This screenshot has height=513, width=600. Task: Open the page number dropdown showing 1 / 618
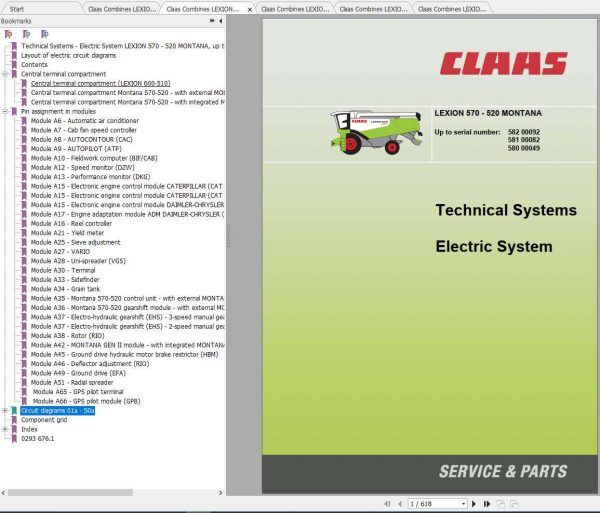pyautogui.click(x=463, y=504)
